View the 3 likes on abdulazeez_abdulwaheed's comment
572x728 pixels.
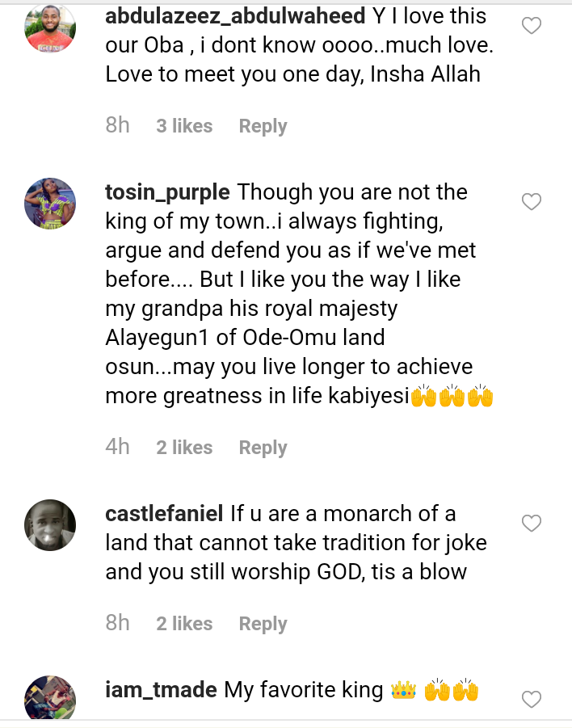pos(184,126)
